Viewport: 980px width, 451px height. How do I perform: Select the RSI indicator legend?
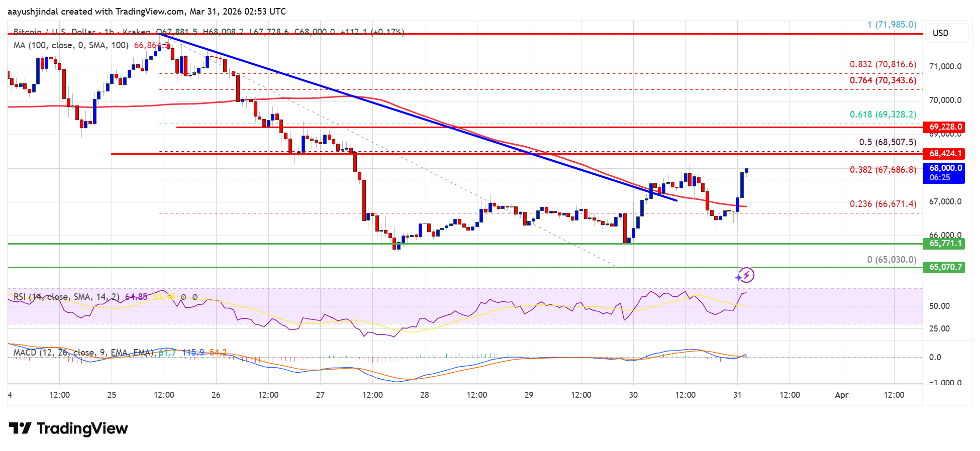click(x=67, y=297)
